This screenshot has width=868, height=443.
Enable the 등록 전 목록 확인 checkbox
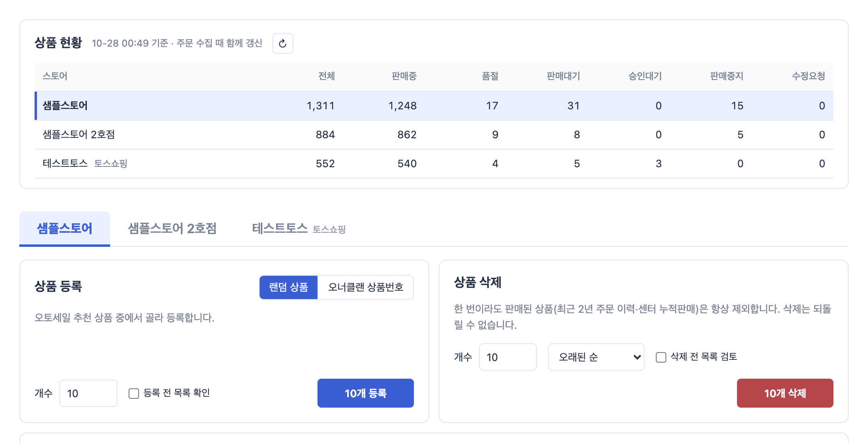coord(134,393)
